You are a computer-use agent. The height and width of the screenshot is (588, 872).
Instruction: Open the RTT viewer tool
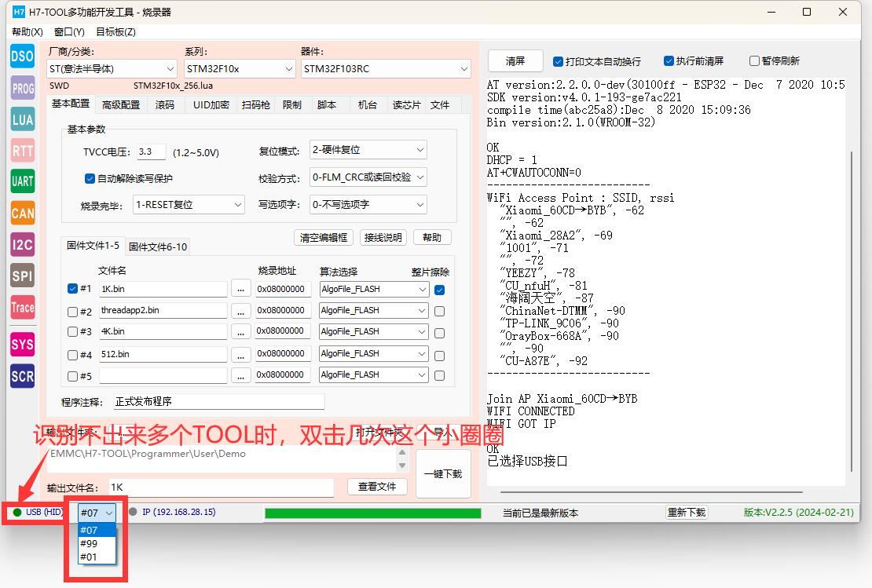click(x=22, y=150)
